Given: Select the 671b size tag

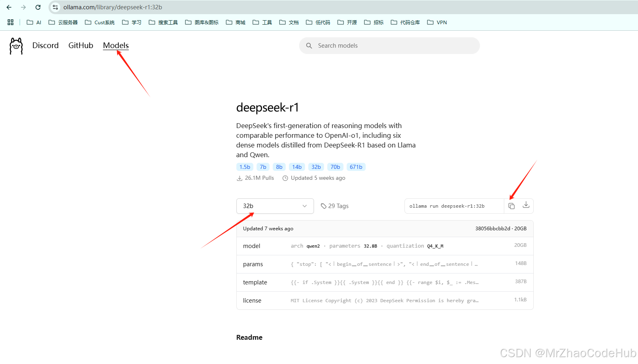Looking at the screenshot, I should pos(356,167).
